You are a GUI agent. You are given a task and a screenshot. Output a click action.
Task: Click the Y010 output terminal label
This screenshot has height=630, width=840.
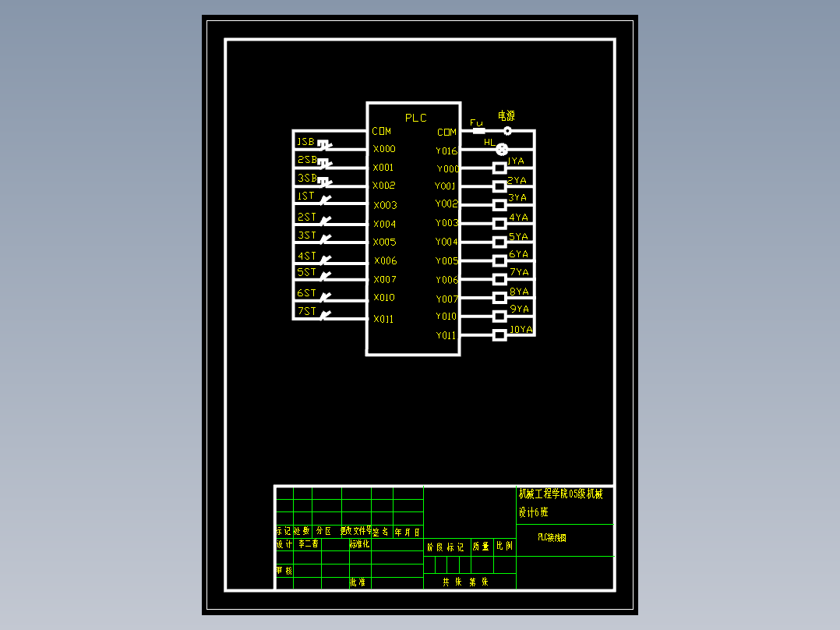(446, 317)
